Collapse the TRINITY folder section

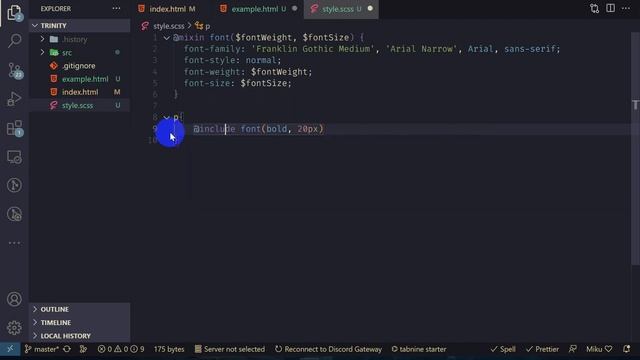click(80, 25)
